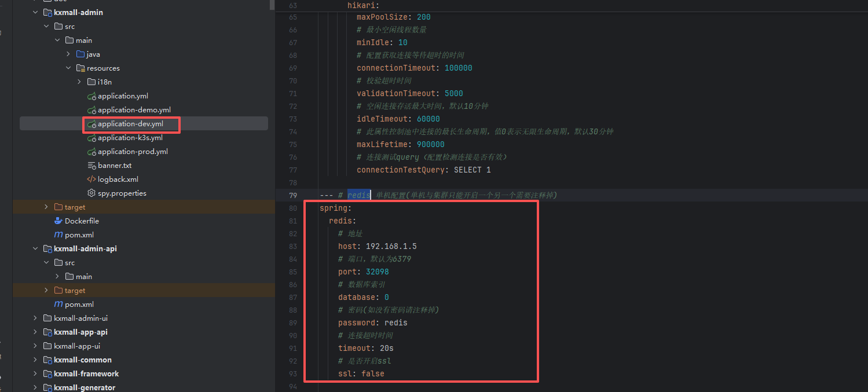This screenshot has height=392, width=868.
Task: Expand the kxmall-framework module
Action: click(35, 374)
